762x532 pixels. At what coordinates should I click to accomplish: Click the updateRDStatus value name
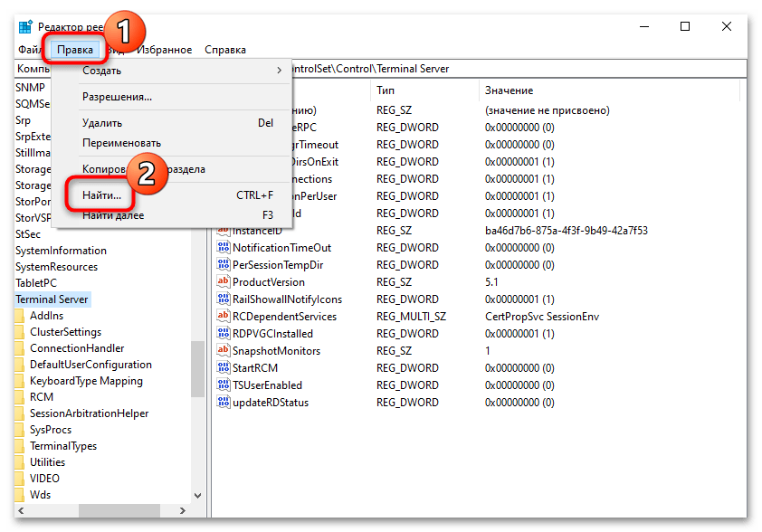[271, 403]
